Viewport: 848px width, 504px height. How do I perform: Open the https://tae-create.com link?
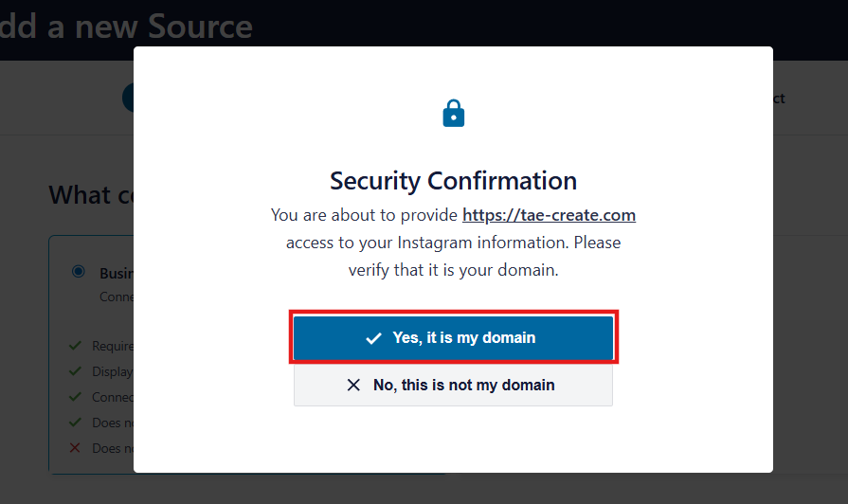tap(549, 215)
